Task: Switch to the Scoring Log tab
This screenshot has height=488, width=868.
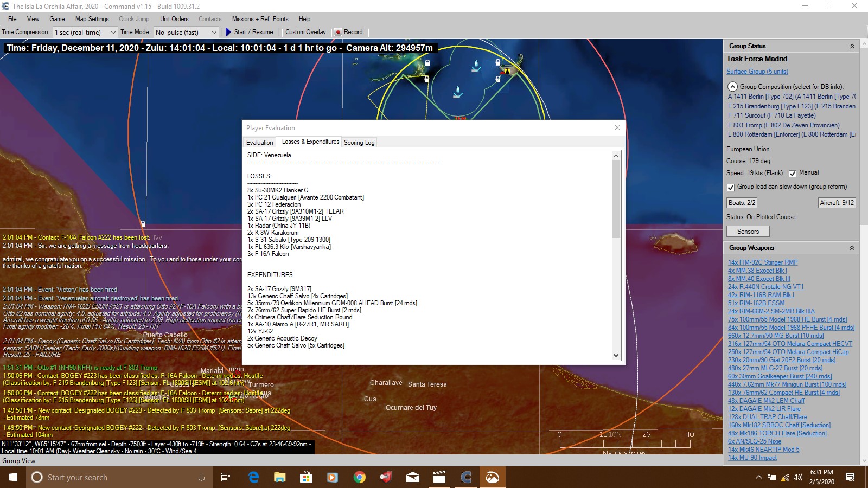Action: (x=359, y=143)
